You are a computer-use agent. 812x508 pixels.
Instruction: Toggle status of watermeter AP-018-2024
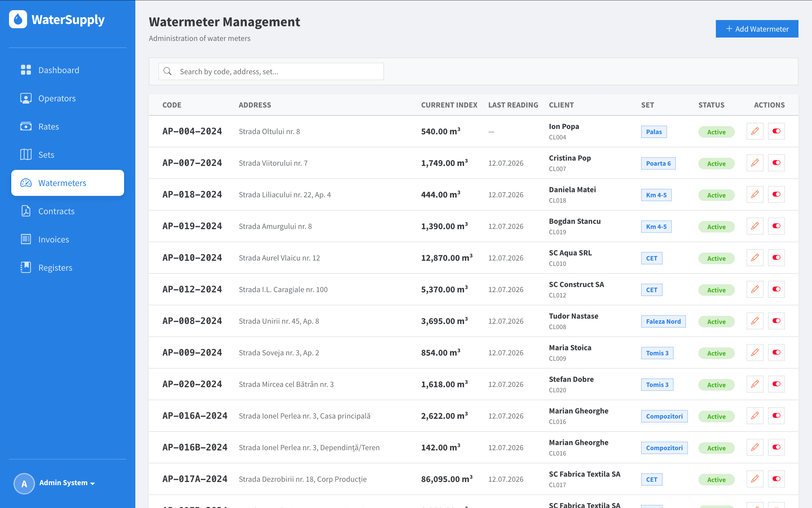776,194
